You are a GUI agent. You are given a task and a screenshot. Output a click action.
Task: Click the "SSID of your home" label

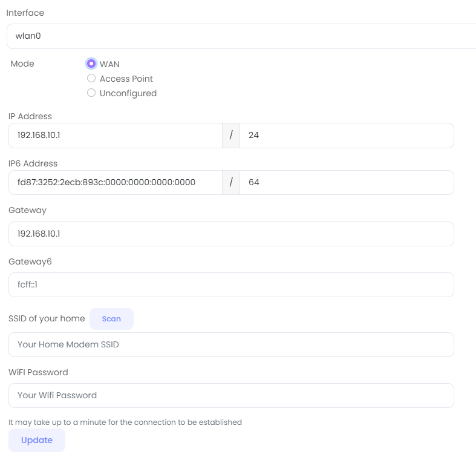[x=47, y=318]
